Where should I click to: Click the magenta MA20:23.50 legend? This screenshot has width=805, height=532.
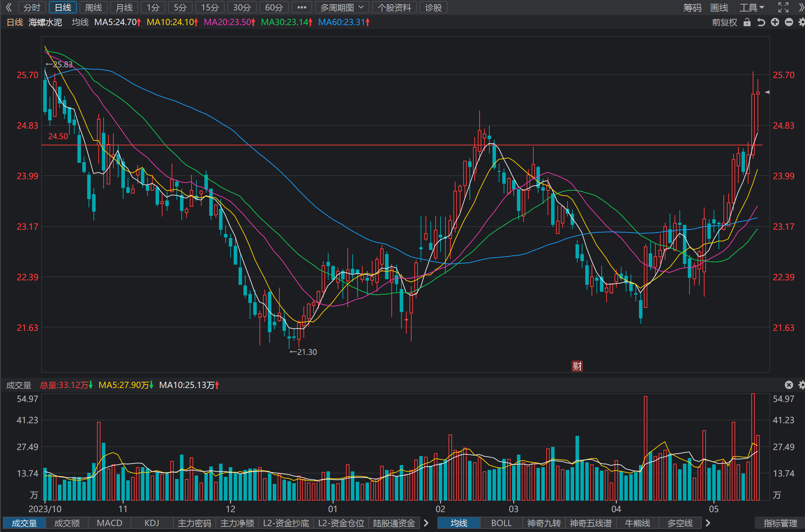[230, 22]
